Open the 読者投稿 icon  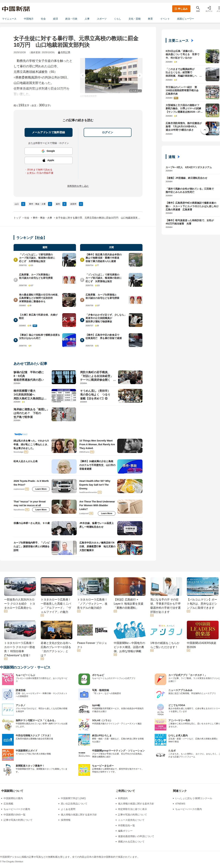(8, 694)
